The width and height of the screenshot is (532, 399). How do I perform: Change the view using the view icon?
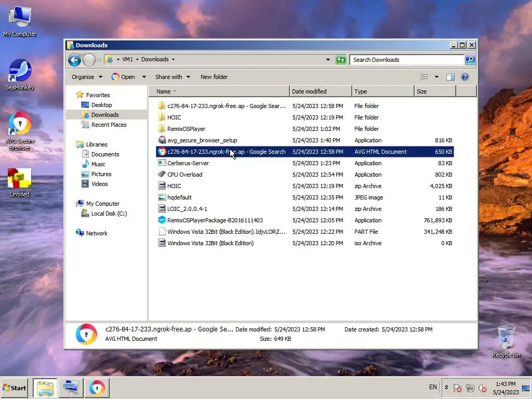click(424, 77)
